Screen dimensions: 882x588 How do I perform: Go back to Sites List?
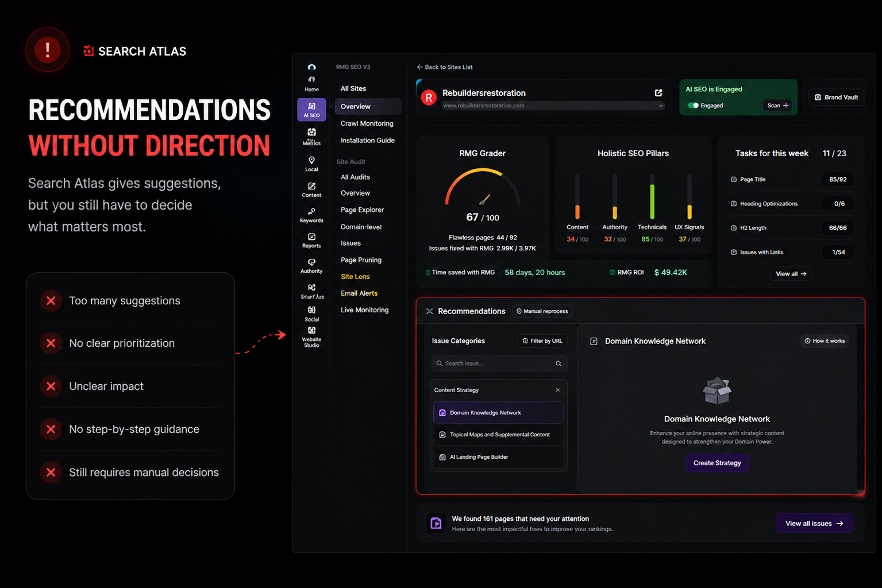pyautogui.click(x=445, y=67)
